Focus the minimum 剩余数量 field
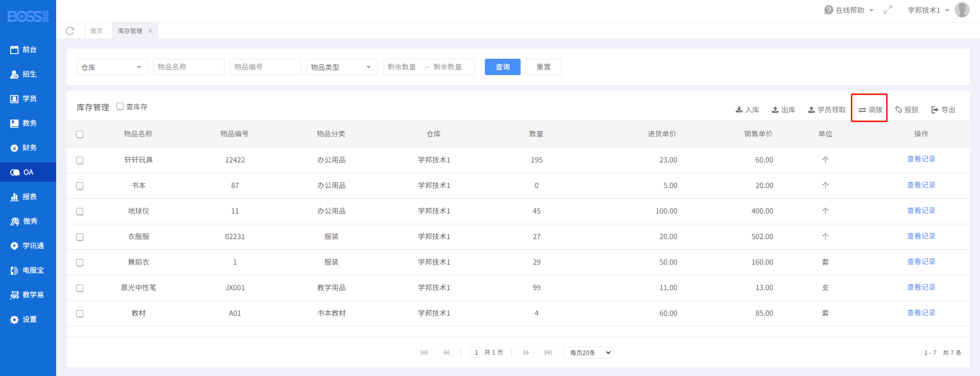The image size is (980, 376). (x=403, y=67)
